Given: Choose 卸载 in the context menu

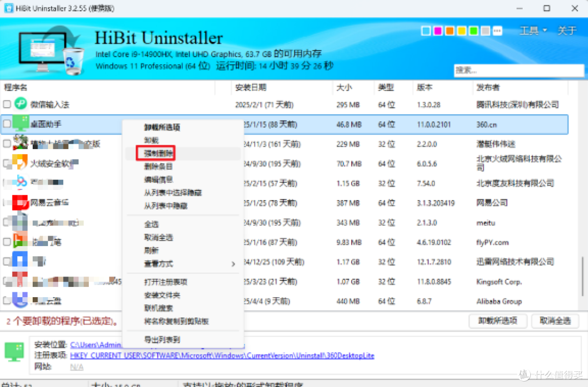Looking at the screenshot, I should pyautogui.click(x=183, y=140).
